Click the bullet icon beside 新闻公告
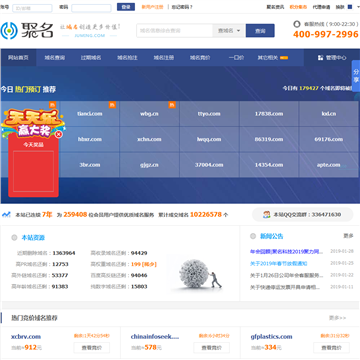 [x=253, y=236]
